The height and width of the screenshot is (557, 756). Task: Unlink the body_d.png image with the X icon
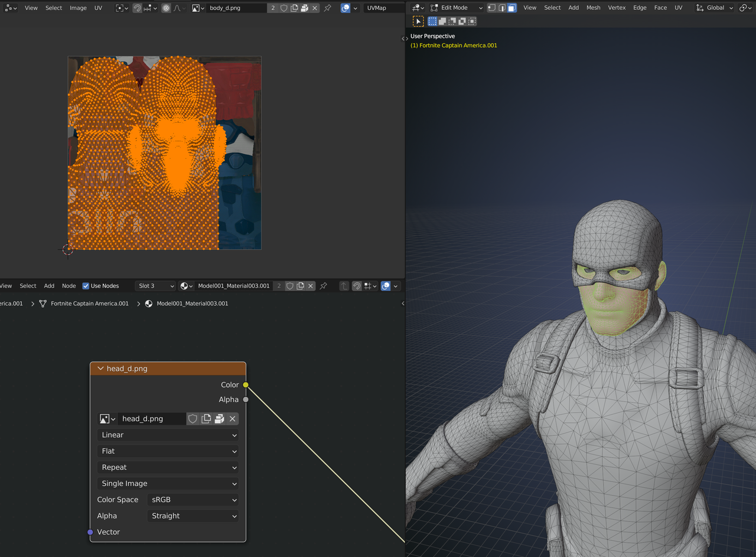point(314,8)
